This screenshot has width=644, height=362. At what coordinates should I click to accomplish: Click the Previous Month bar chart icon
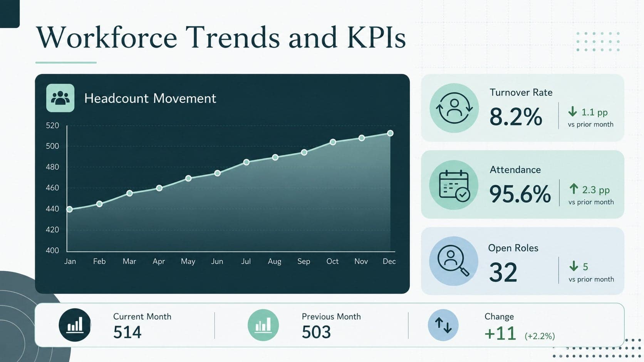[263, 325]
